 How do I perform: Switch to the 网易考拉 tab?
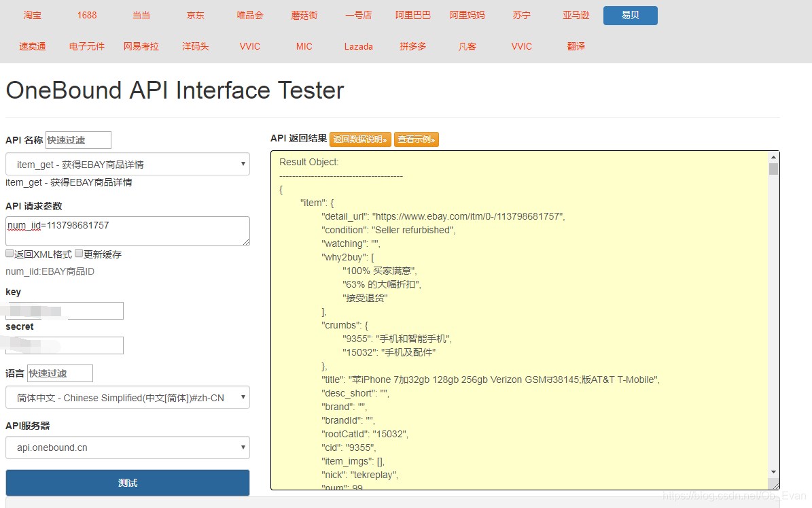coord(141,47)
